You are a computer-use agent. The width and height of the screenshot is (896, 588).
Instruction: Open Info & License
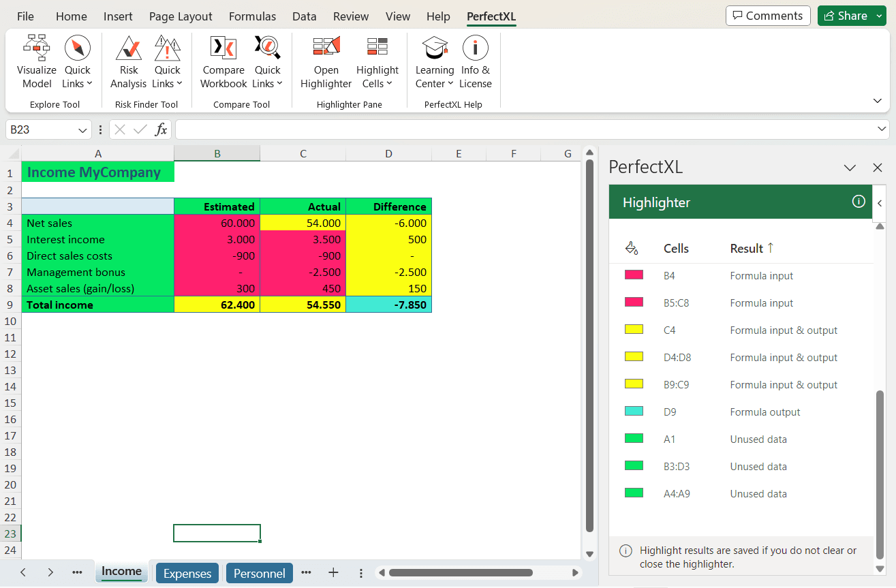(475, 63)
